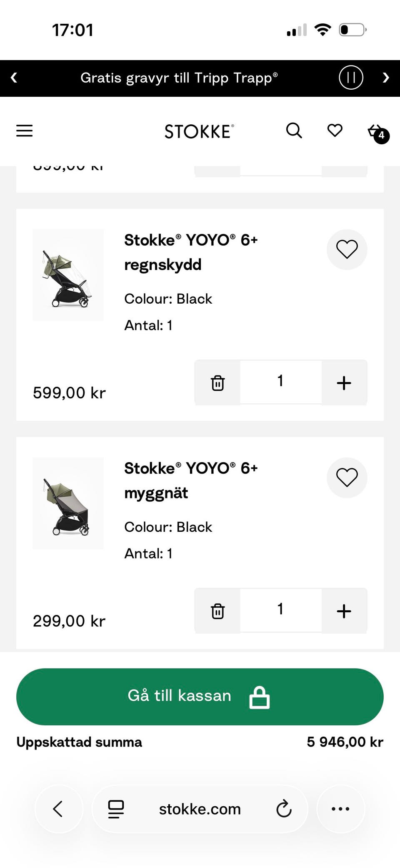The image size is (400, 868).
Task: Open the Stokke logo home link
Action: click(x=199, y=131)
